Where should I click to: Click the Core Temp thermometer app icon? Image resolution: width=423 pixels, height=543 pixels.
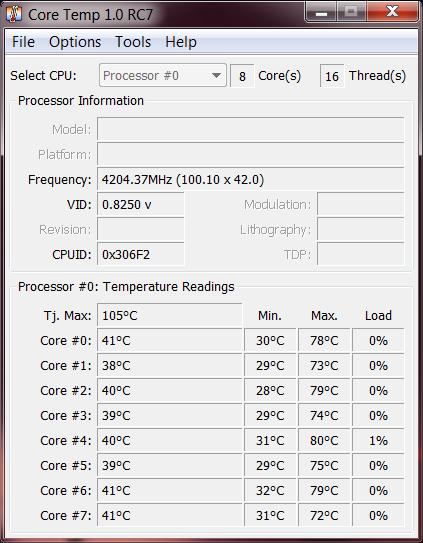14,15
